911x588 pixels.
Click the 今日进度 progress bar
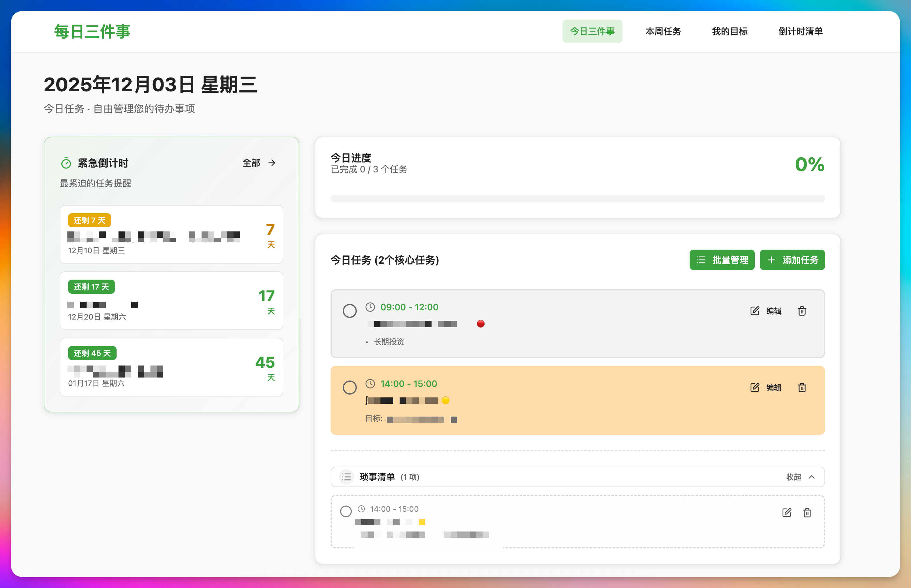pos(577,199)
